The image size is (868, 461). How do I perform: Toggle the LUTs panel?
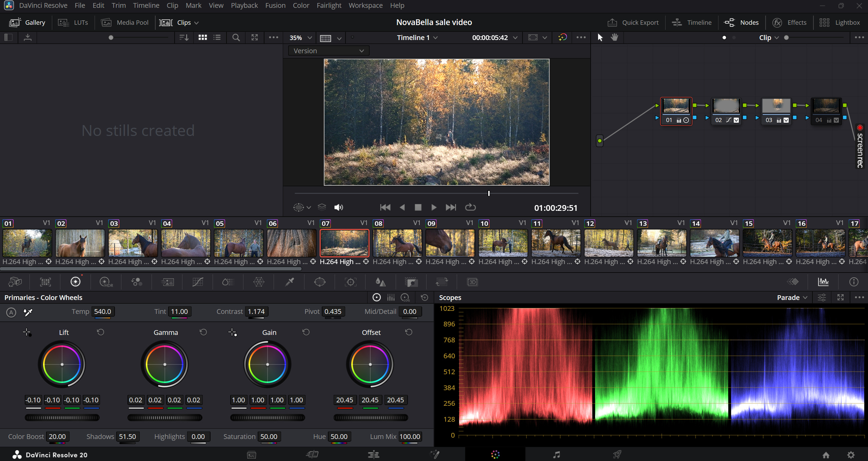(73, 23)
